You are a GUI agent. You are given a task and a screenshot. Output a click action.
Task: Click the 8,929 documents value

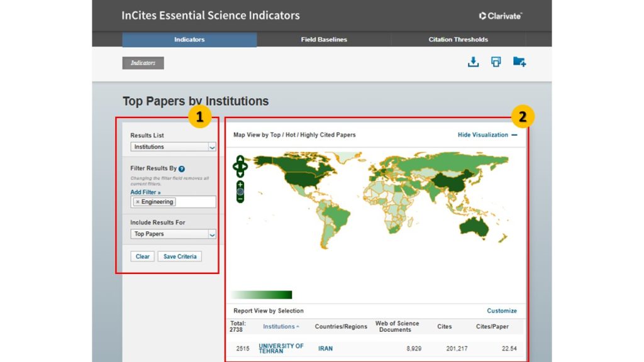coord(414,348)
